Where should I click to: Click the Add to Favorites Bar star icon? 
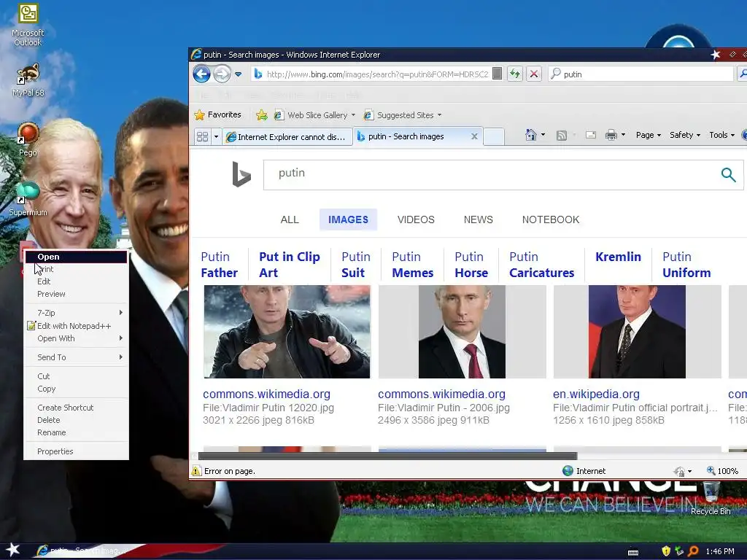click(x=262, y=114)
